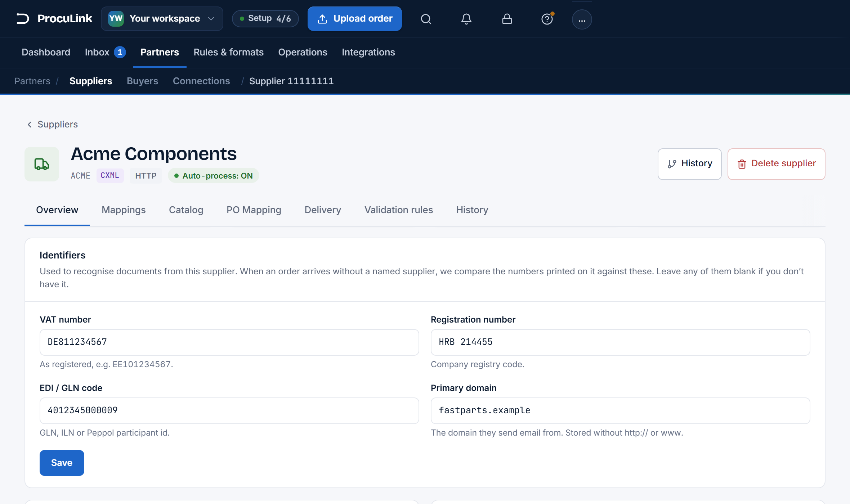
Task: Open the Inbox with 1 unread
Action: [x=105, y=52]
